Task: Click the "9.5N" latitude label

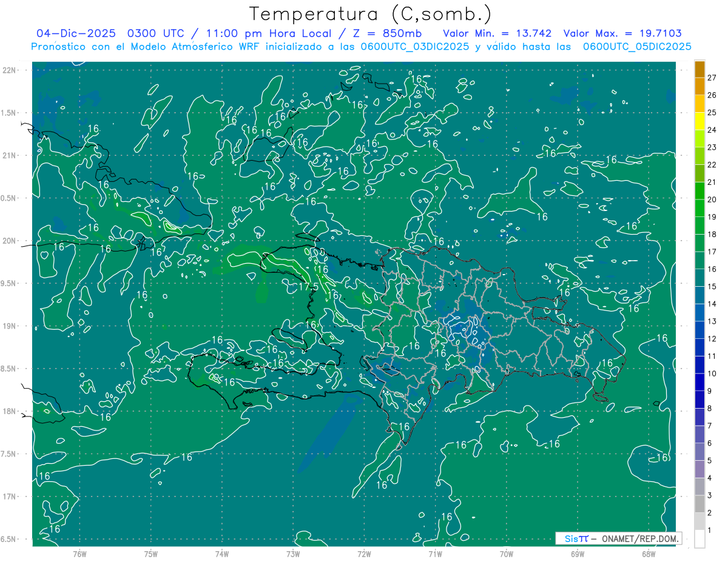Action: coord(8,283)
